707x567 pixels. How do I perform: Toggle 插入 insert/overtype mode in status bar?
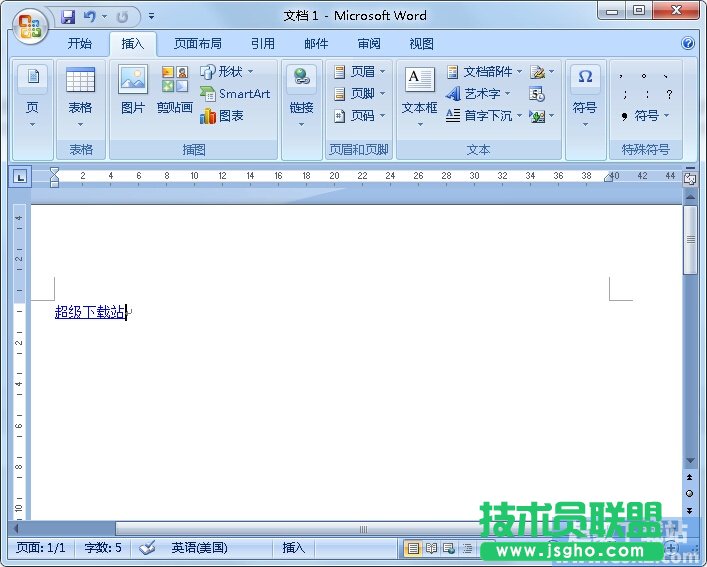tap(294, 548)
